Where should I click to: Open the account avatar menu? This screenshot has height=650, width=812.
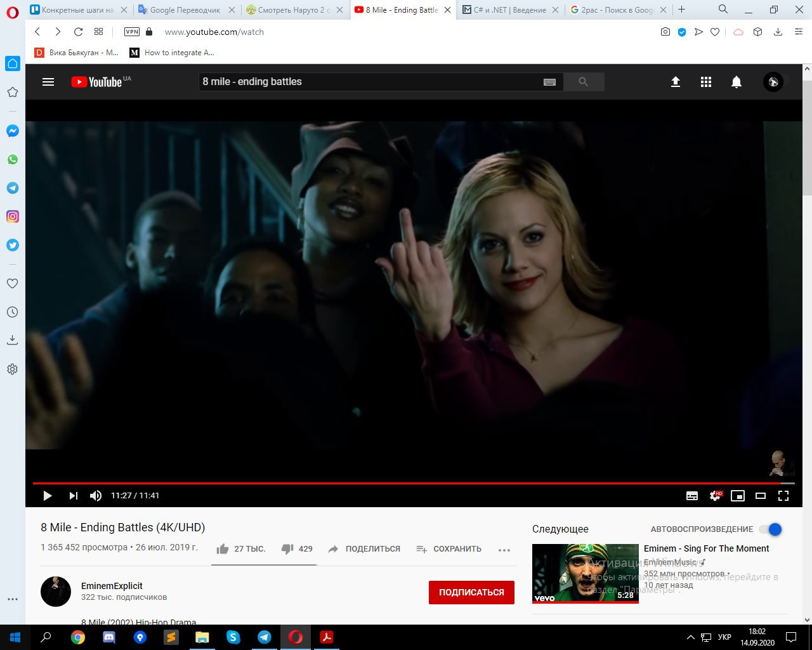point(773,82)
